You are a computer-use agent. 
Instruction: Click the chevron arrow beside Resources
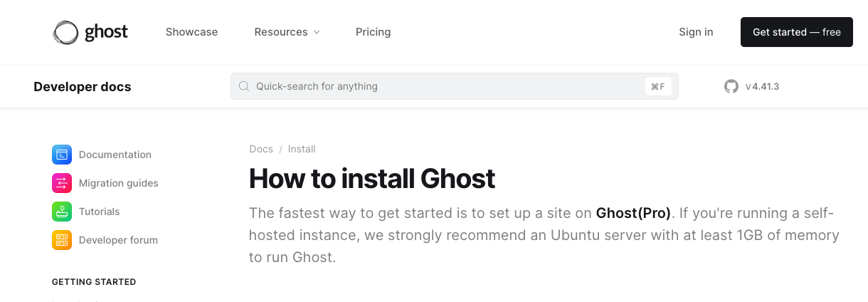pyautogui.click(x=317, y=32)
